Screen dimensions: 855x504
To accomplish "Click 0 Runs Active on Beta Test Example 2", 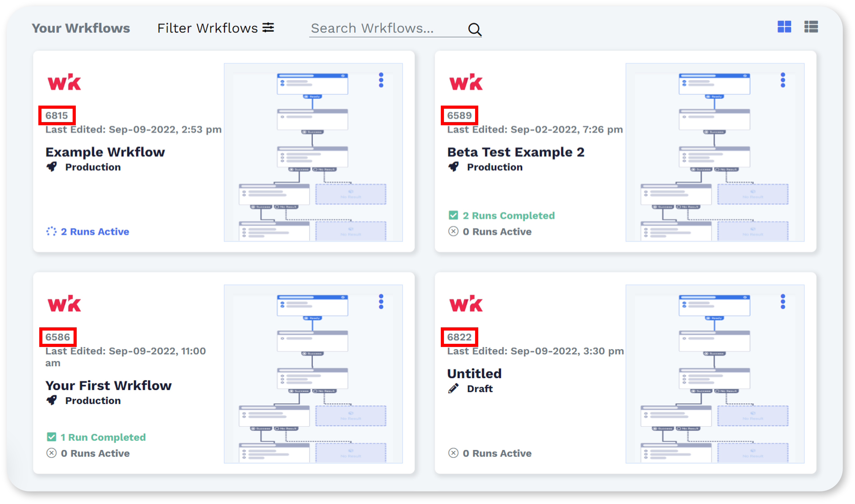I will click(x=497, y=232).
